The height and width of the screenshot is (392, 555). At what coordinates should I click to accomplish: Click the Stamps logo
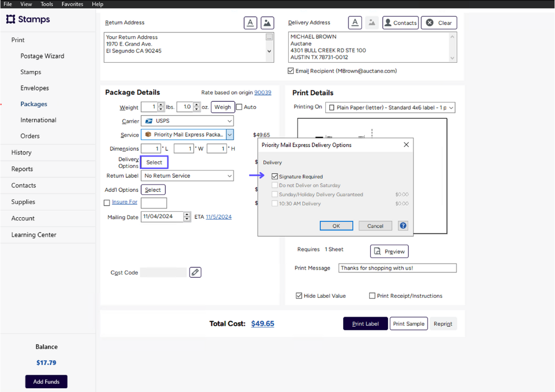point(28,19)
